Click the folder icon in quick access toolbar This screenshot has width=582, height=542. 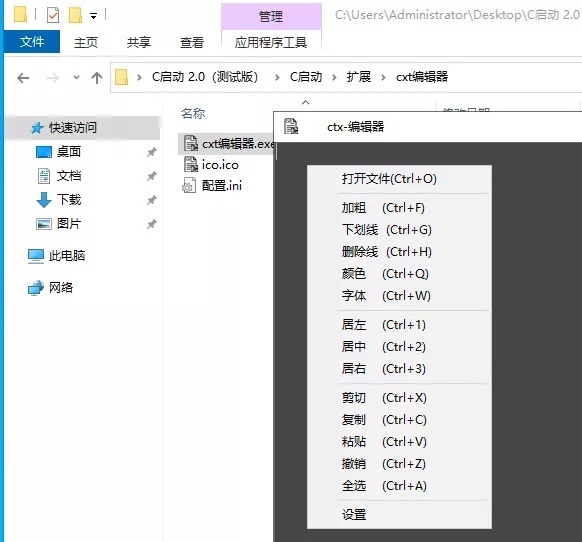pyautogui.click(x=20, y=14)
